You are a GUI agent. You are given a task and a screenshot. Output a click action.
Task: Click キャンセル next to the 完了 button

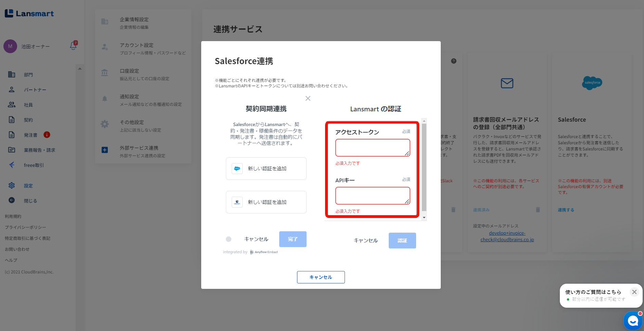(256, 239)
